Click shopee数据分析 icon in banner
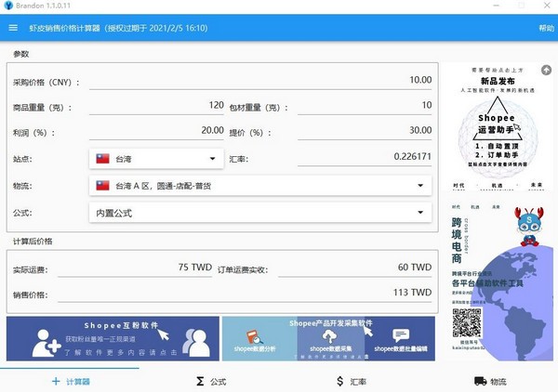 pos(255,337)
